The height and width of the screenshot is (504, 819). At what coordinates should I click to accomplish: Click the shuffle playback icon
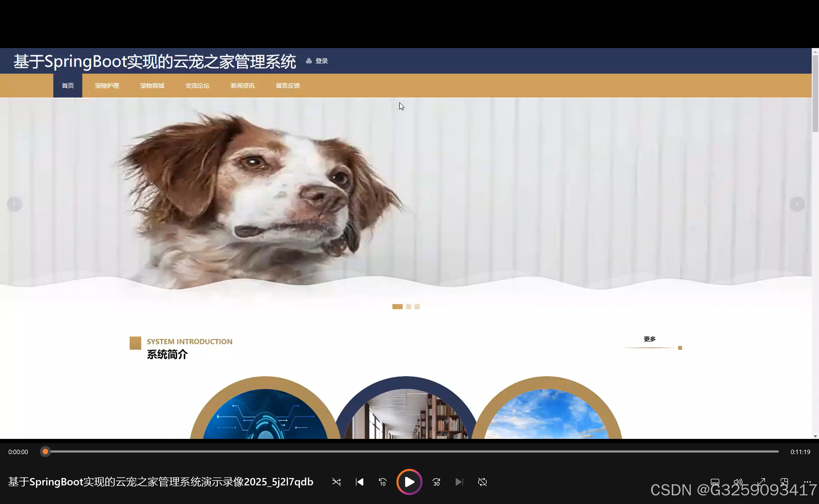tap(336, 482)
